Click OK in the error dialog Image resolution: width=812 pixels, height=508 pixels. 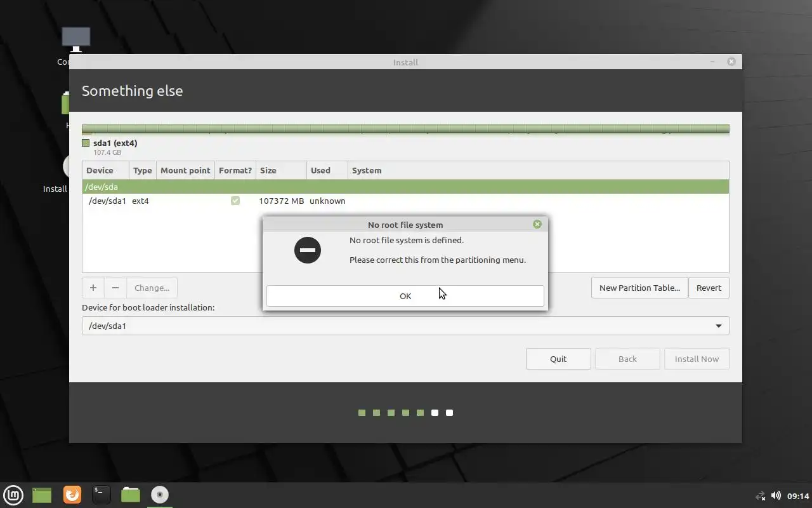[x=405, y=296]
